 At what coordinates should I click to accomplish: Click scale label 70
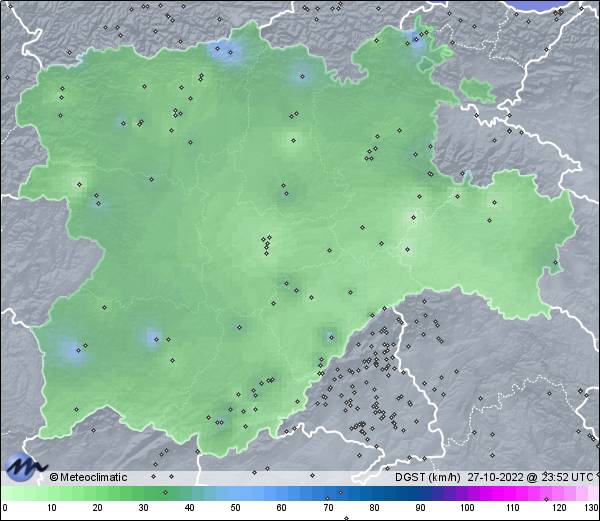click(328, 508)
